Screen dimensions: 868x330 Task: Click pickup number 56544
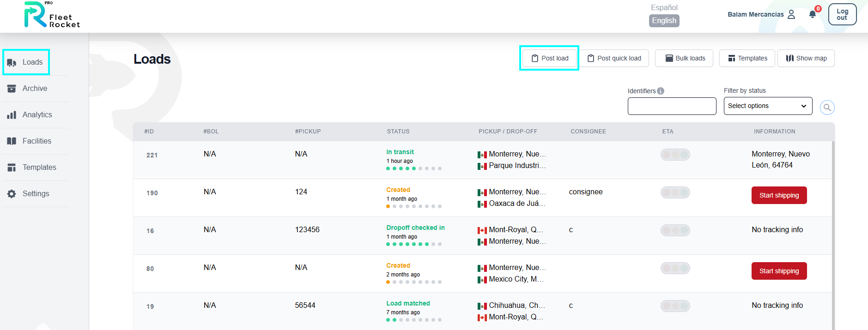click(305, 305)
